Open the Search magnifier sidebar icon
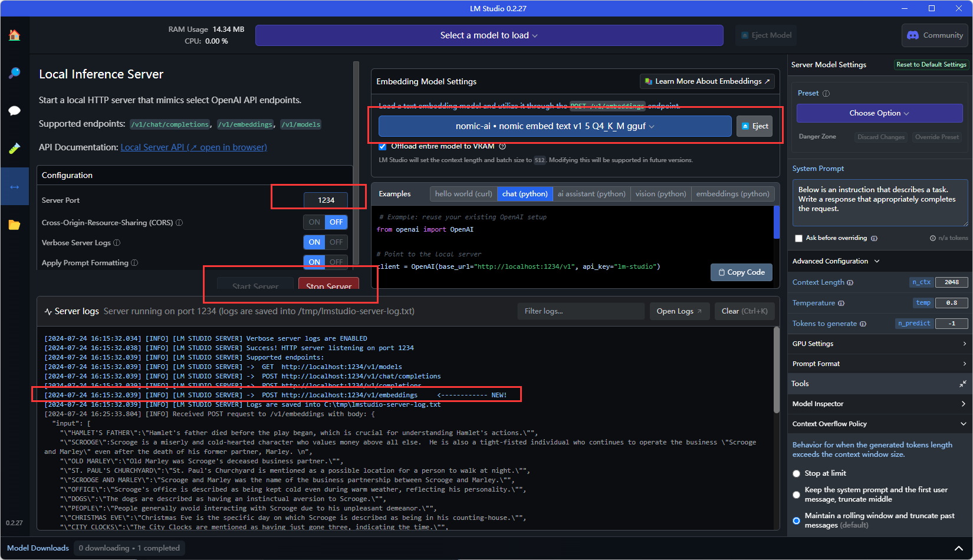This screenshot has height=560, width=973. pos(14,73)
